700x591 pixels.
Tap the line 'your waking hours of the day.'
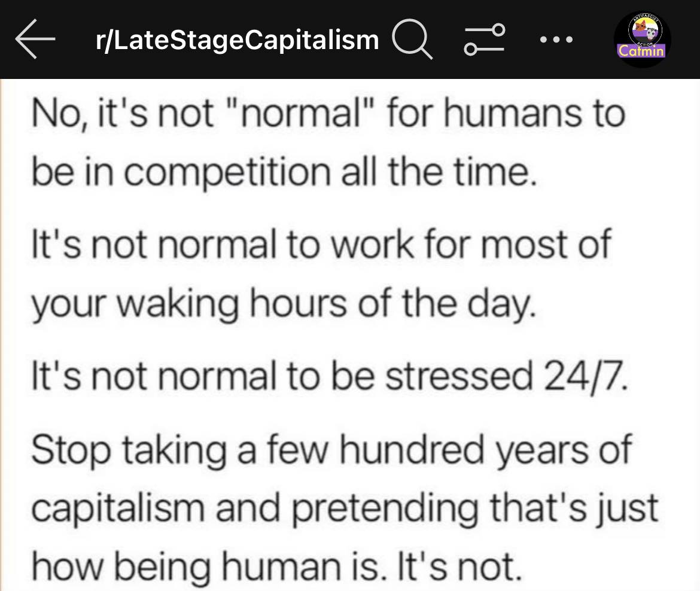tap(281, 302)
